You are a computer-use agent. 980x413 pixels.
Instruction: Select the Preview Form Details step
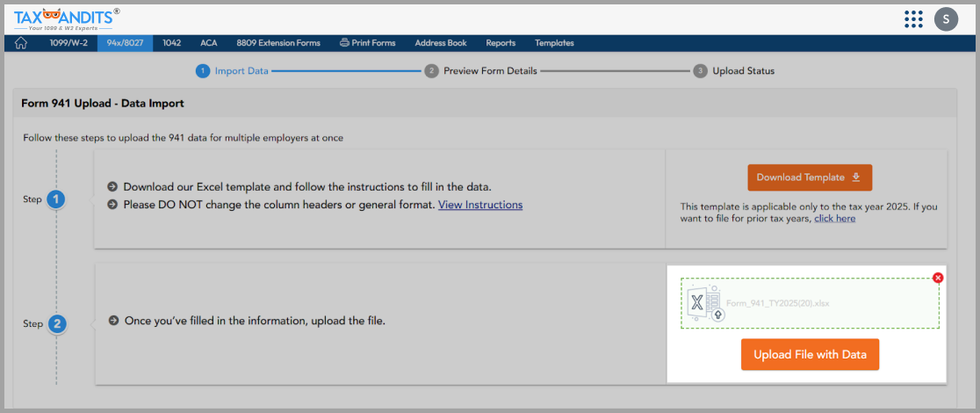point(480,70)
